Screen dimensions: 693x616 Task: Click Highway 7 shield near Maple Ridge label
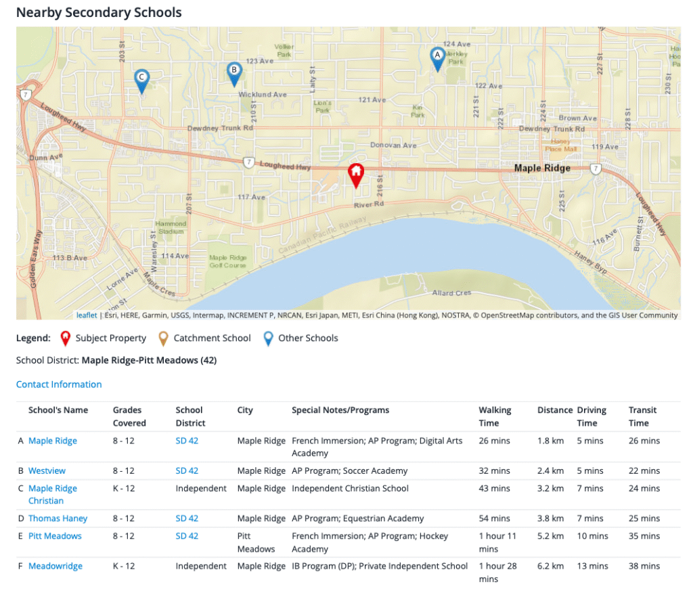pos(596,169)
